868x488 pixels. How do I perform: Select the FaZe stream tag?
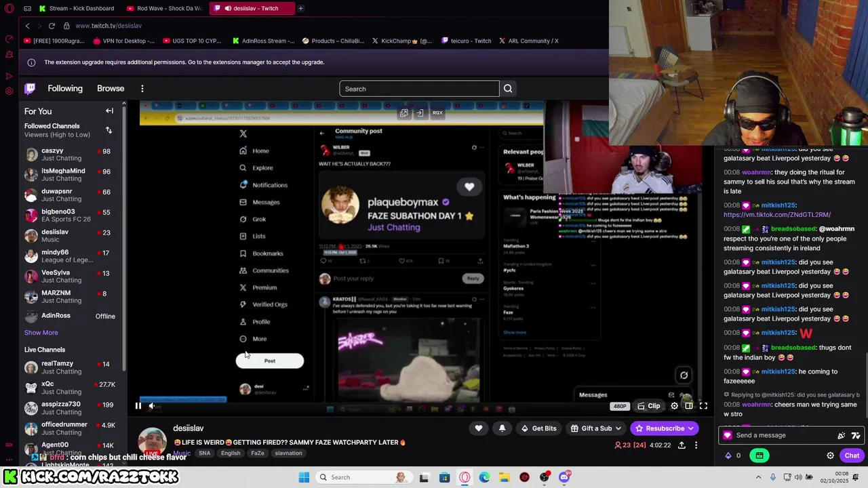(258, 453)
